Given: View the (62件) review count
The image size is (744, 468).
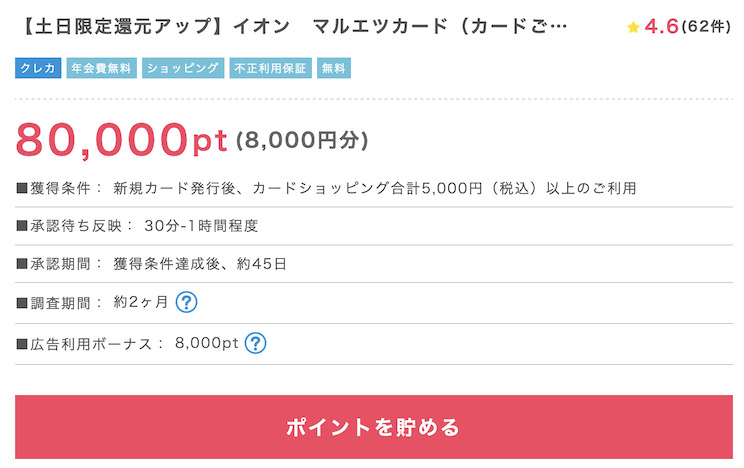Looking at the screenshot, I should click(x=706, y=27).
